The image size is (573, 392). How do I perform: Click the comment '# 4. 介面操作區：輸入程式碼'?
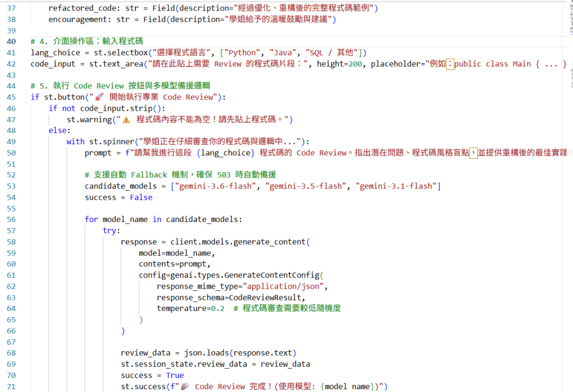click(x=87, y=41)
